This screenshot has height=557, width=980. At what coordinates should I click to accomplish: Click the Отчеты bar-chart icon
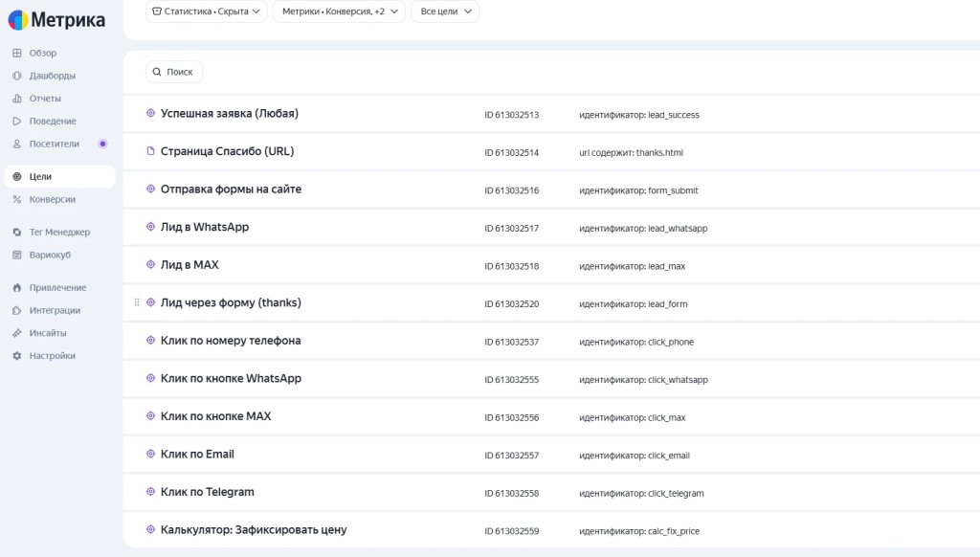tap(17, 99)
